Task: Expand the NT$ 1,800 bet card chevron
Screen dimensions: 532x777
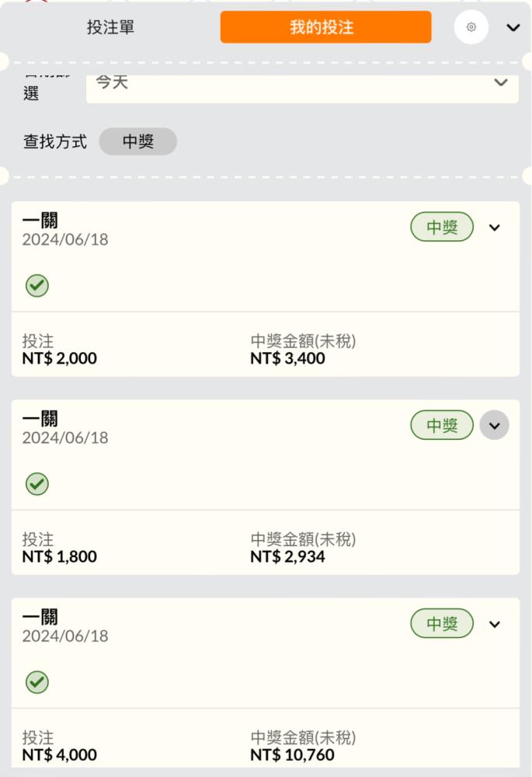Action: pos(495,425)
